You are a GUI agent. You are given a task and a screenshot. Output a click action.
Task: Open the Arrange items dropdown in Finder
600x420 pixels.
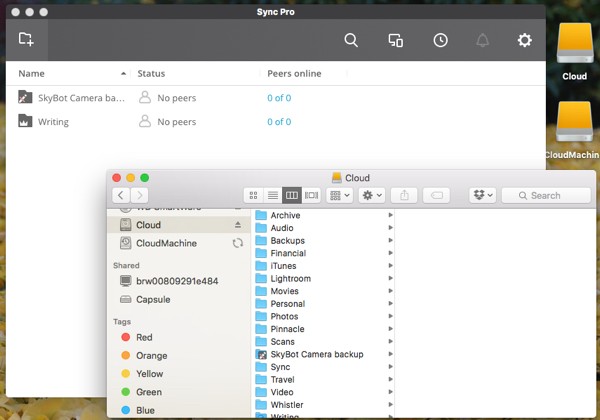340,195
